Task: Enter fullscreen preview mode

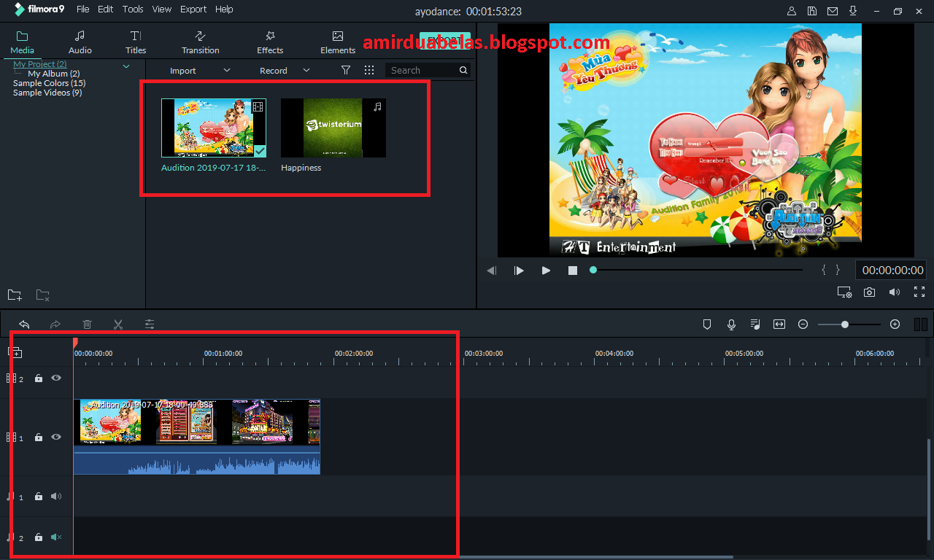Action: [919, 292]
